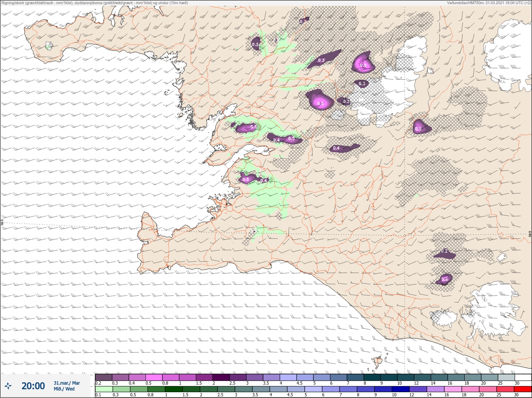Pick the upper legend swatch labeled 7
The image size is (532, 398).
tap(355, 377)
